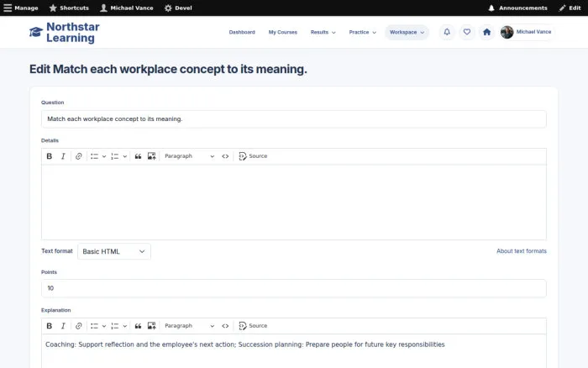Upload image in Explanation editor

coord(151,326)
